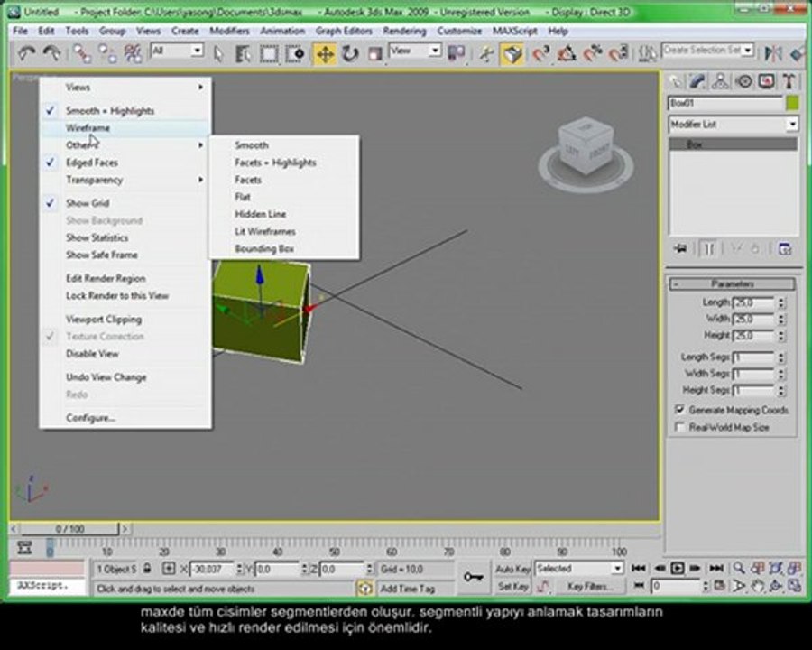Open the Motion panel tab icon
The height and width of the screenshot is (650, 812).
point(744,81)
